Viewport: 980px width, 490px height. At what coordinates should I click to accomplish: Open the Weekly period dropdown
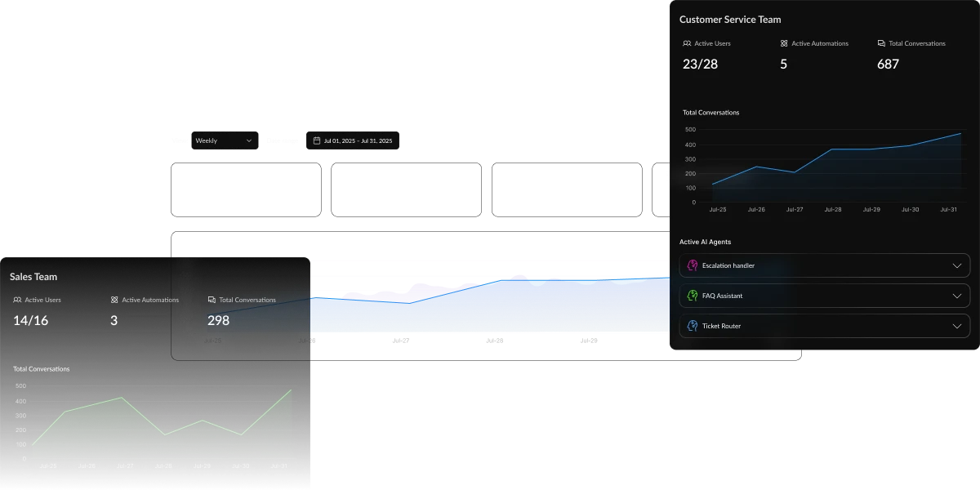click(x=225, y=140)
